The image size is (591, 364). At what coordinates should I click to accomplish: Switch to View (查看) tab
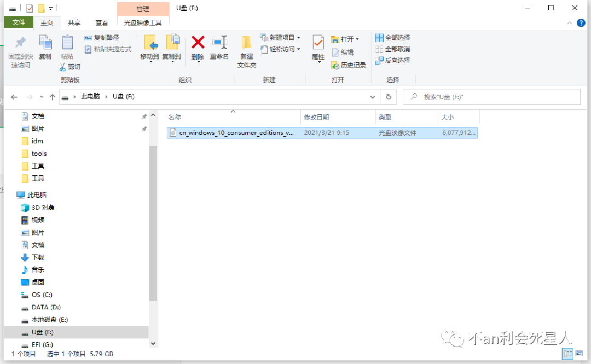coord(102,22)
